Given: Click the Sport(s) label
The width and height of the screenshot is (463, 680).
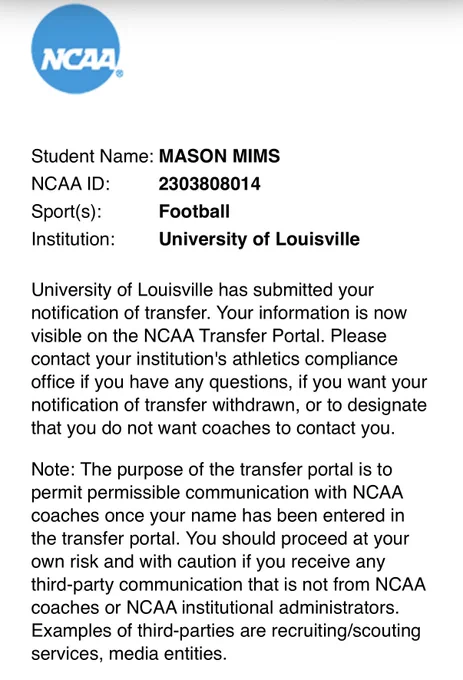Looking at the screenshot, I should pos(66,212).
